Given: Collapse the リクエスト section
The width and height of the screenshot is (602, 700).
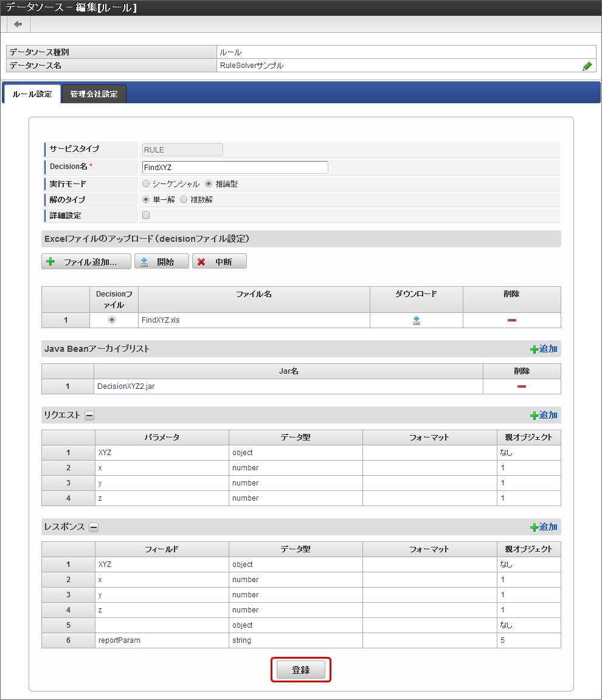Looking at the screenshot, I should click(x=89, y=416).
